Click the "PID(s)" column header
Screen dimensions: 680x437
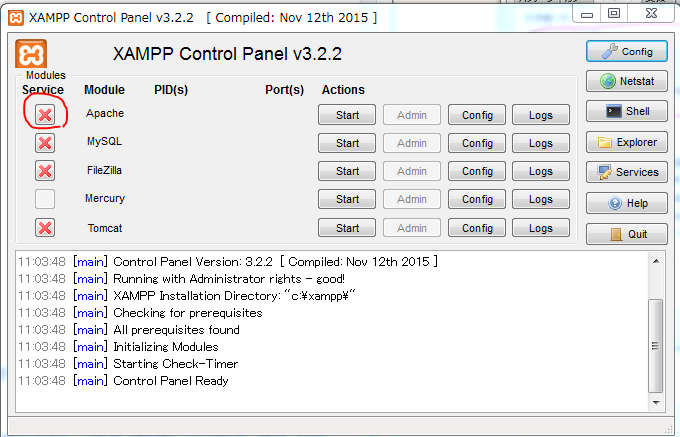coord(171,90)
